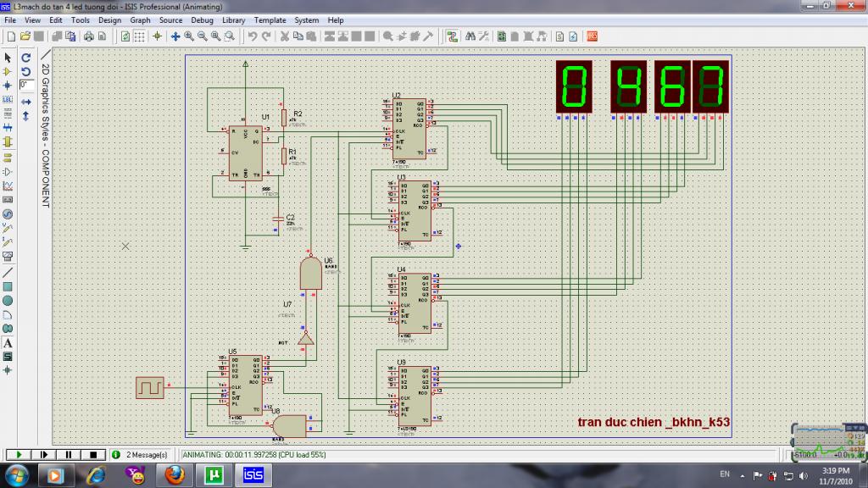Flip vertically with Y-mirror icon
The height and width of the screenshot is (488, 868).
[x=26, y=116]
